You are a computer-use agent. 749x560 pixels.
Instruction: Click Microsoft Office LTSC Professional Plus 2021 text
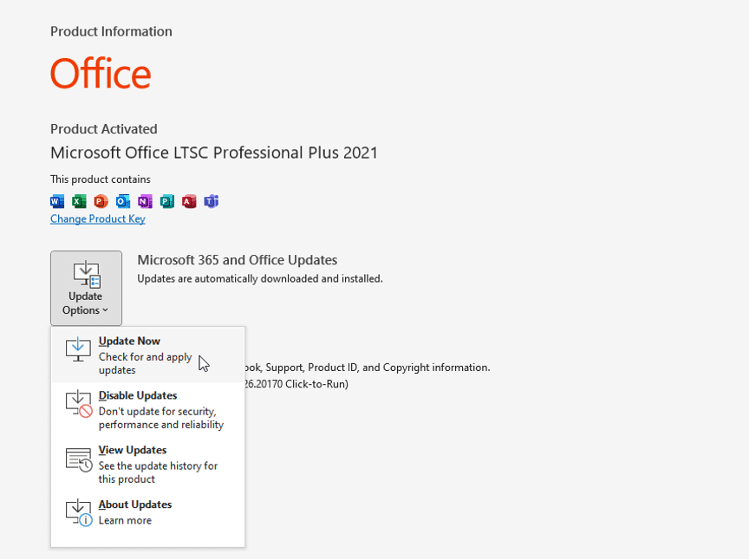coord(214,153)
